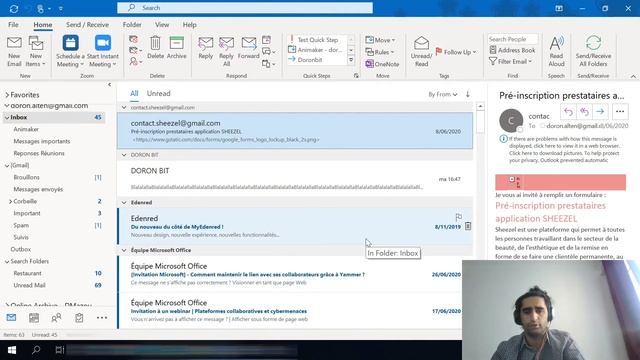
Task: Click Reply All in the ribbon
Action: 226,51
